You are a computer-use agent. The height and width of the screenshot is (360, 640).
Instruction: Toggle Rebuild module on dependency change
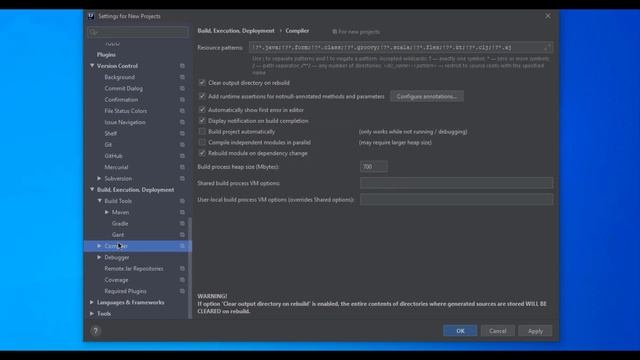[202, 153]
